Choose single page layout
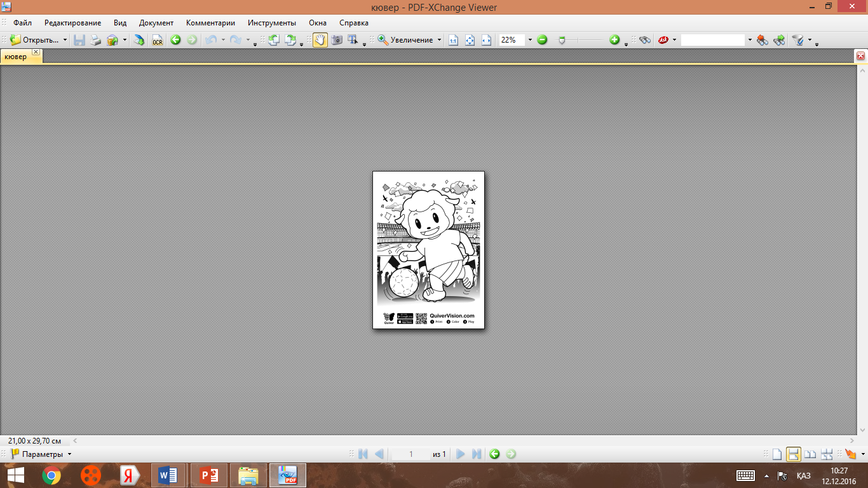 point(776,454)
